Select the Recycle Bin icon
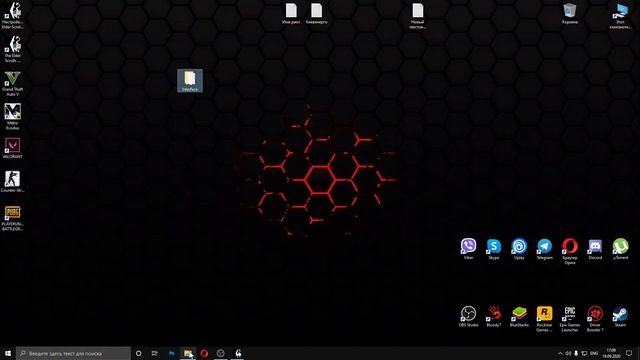The width and height of the screenshot is (640, 360). [x=569, y=13]
